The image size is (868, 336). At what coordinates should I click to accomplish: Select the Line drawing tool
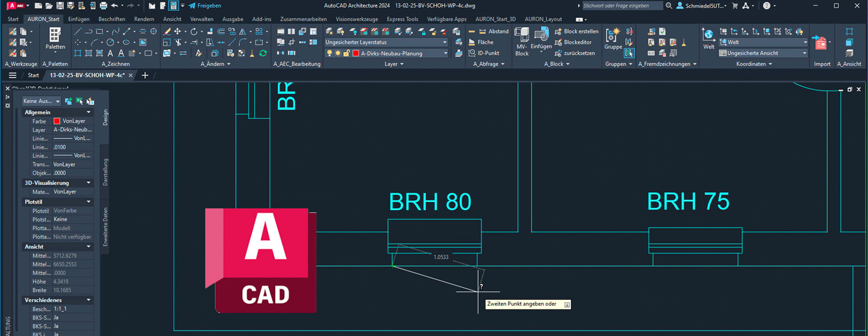point(78,31)
